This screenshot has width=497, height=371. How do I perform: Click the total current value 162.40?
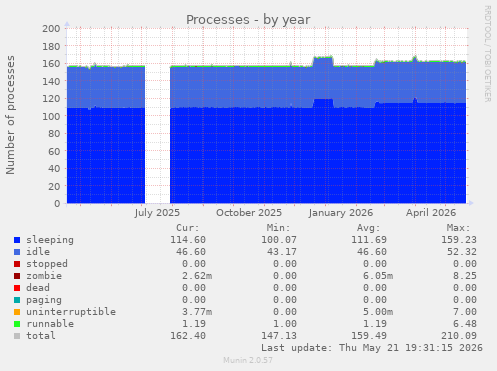[x=188, y=336]
